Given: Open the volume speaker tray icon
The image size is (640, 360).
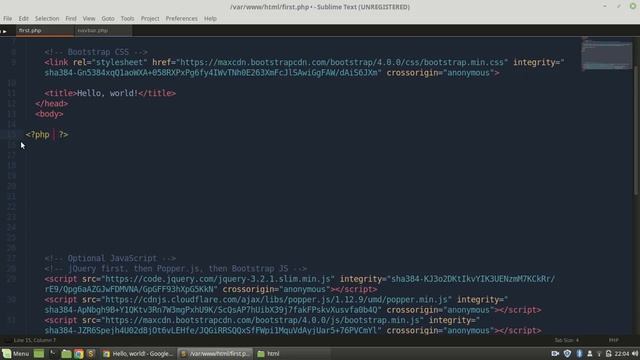Looking at the screenshot, I should 635,353.
